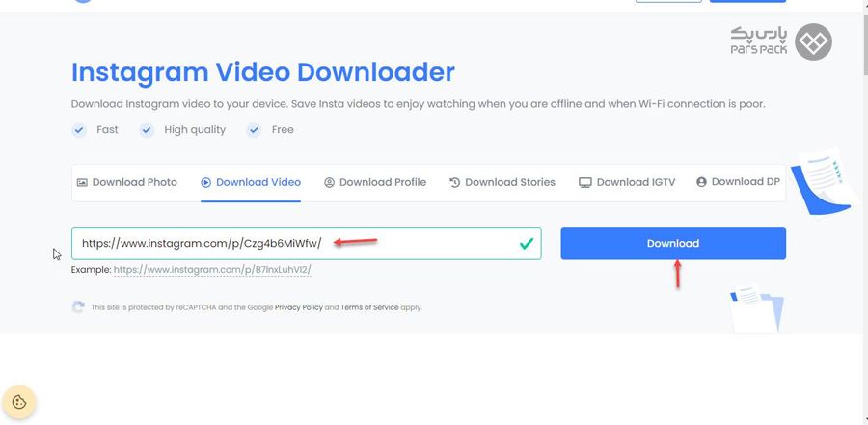This screenshot has width=868, height=425.
Task: Select the Download Video tab
Action: 251,182
